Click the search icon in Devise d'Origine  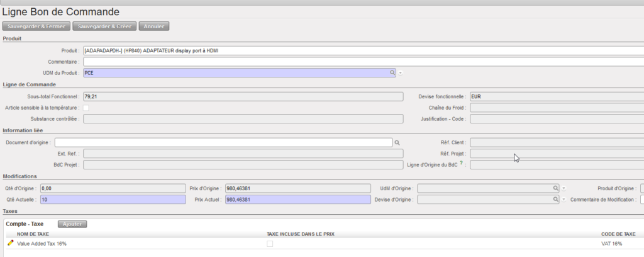(555, 200)
